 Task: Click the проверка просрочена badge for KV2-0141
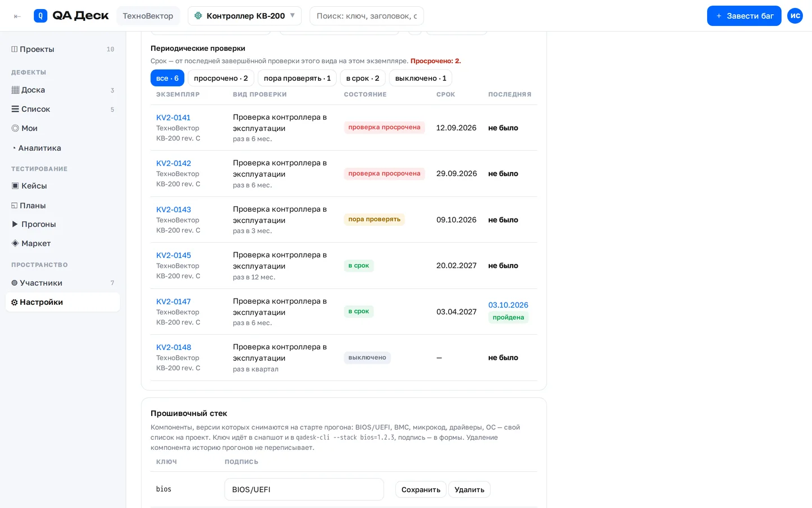click(384, 128)
